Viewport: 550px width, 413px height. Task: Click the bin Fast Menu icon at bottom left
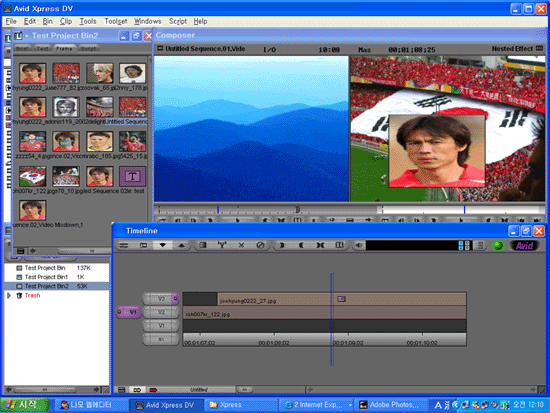click(20, 251)
